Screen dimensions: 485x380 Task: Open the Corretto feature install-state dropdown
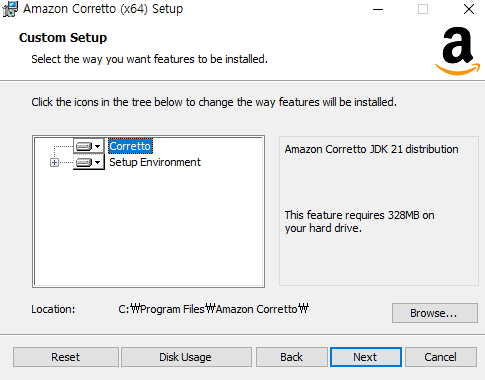click(x=89, y=146)
